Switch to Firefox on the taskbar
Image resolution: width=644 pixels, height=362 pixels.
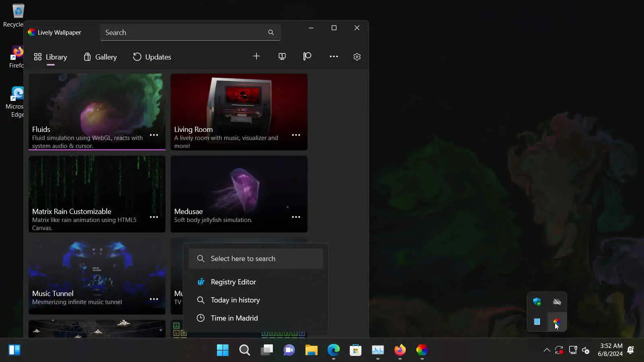[400, 350]
